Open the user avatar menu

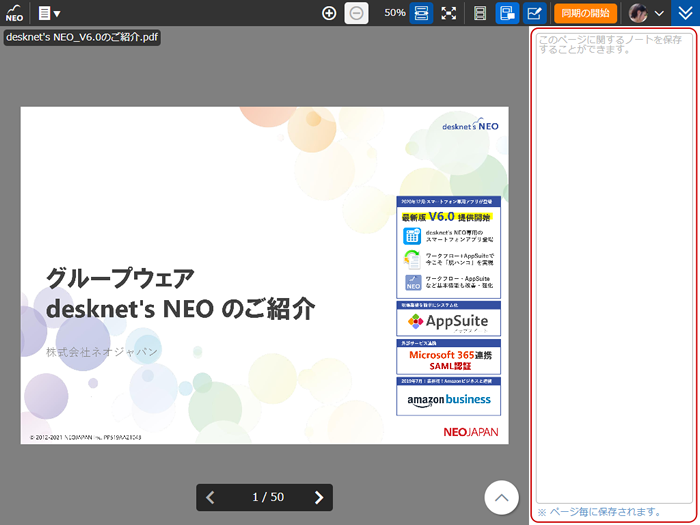coord(646,13)
